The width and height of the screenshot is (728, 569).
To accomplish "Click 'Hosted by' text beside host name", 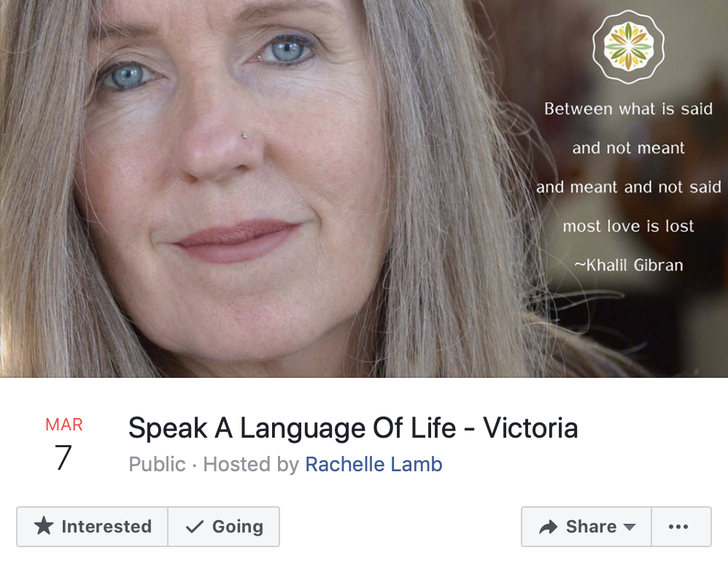I will click(x=251, y=464).
